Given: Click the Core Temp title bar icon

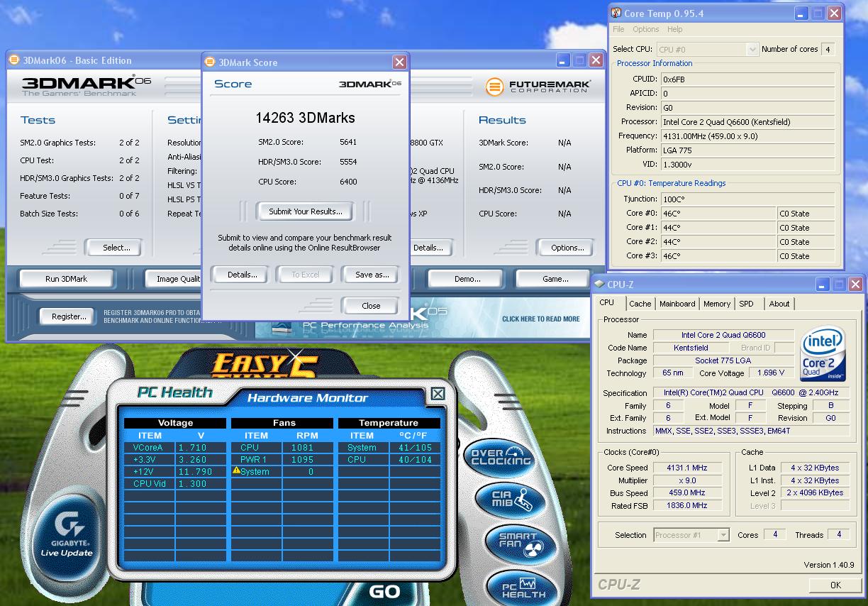Looking at the screenshot, I should [x=616, y=13].
